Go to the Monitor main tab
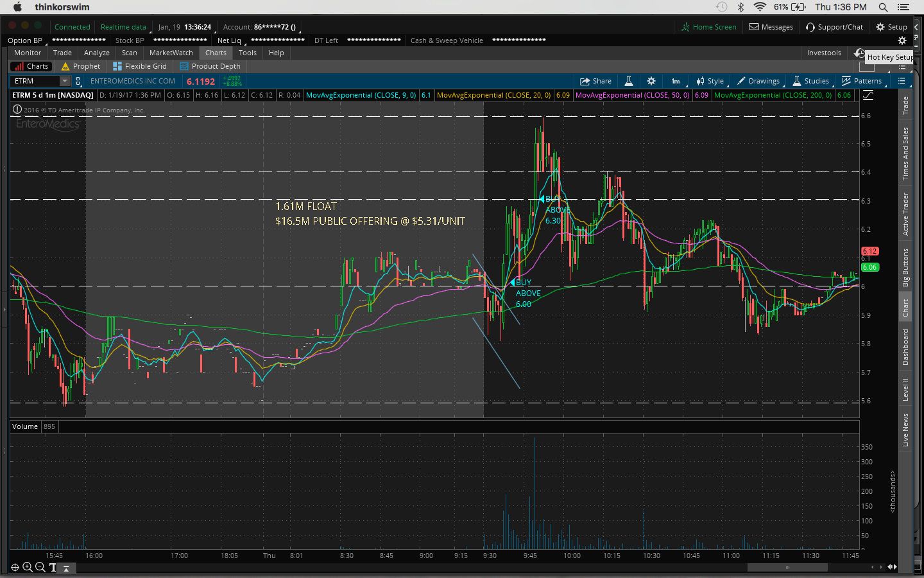The height and width of the screenshot is (578, 924). [28, 53]
